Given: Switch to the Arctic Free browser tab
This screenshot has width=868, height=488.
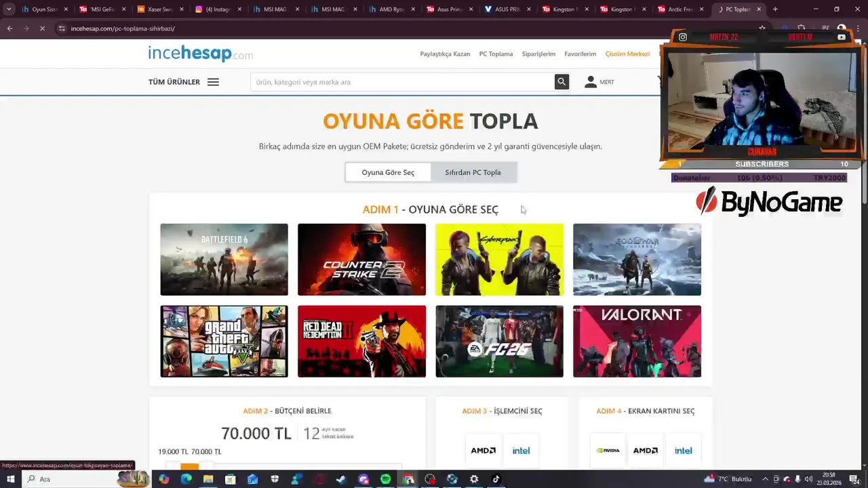Looking at the screenshot, I should click(x=677, y=9).
